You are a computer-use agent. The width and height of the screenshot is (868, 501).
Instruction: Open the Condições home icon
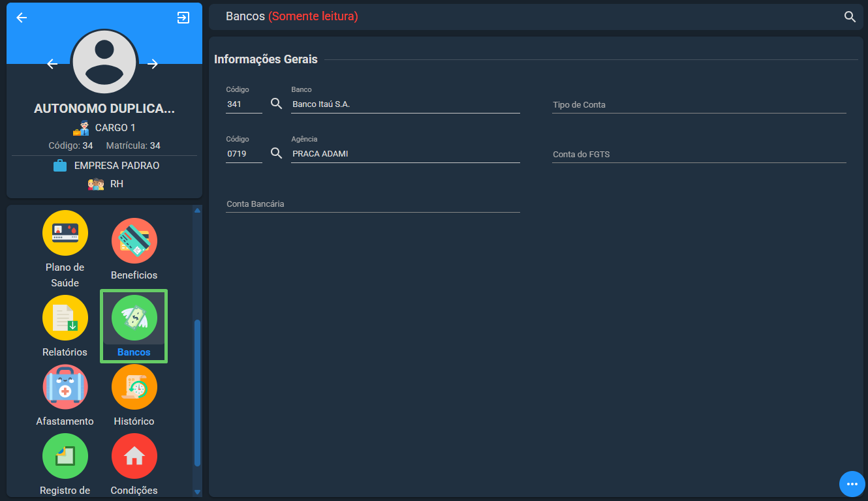coord(134,456)
